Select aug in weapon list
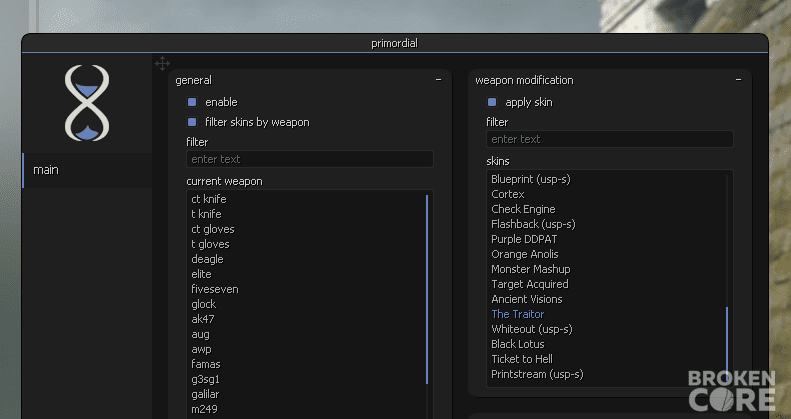This screenshot has width=791, height=419. (200, 334)
